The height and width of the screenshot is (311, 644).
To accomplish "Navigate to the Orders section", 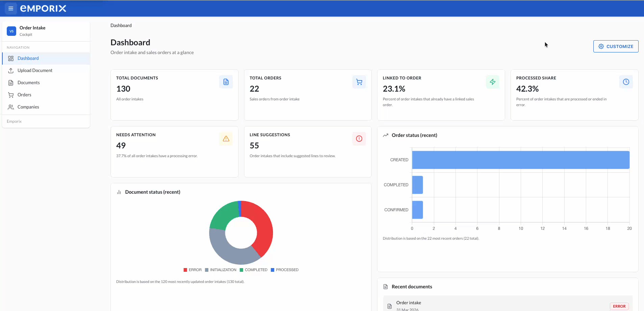I will click(x=46, y=95).
